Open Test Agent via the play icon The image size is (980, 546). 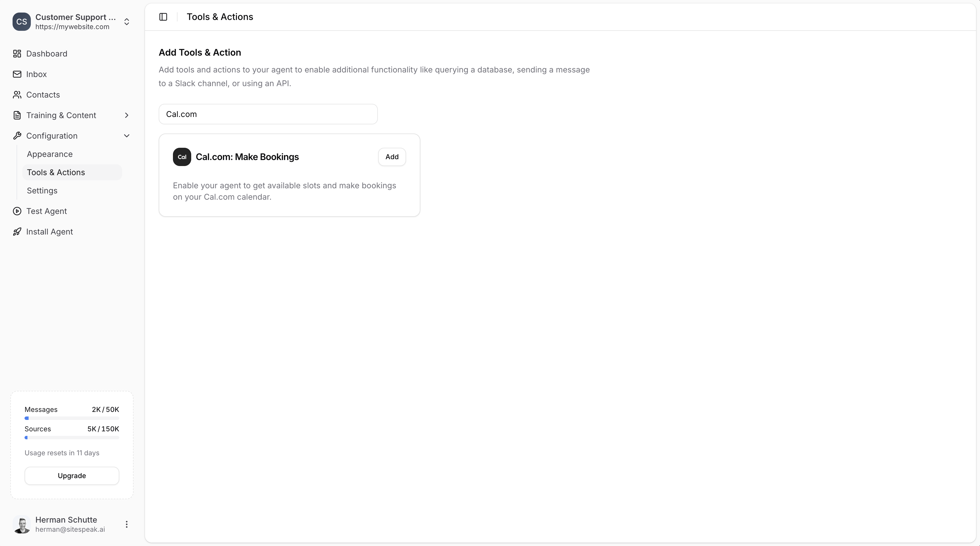click(x=17, y=211)
